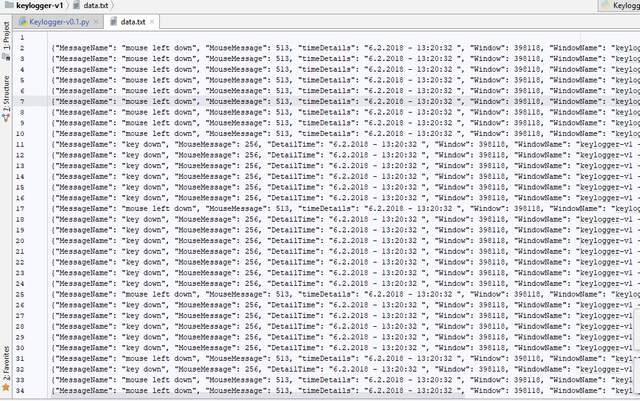
Task: Click "WindowName" key on line 9
Action: (576, 123)
